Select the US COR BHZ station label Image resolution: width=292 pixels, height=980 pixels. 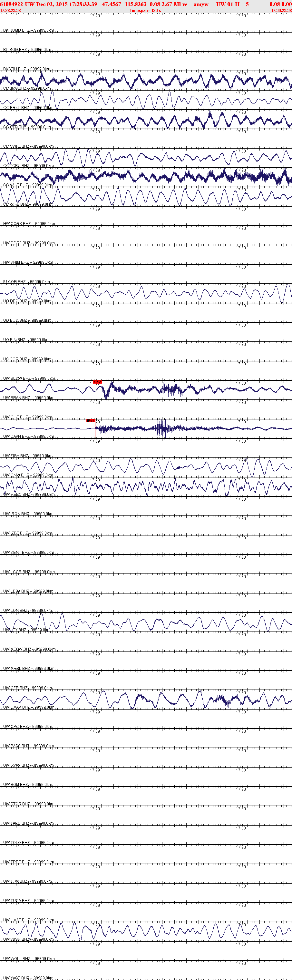pos(27,359)
